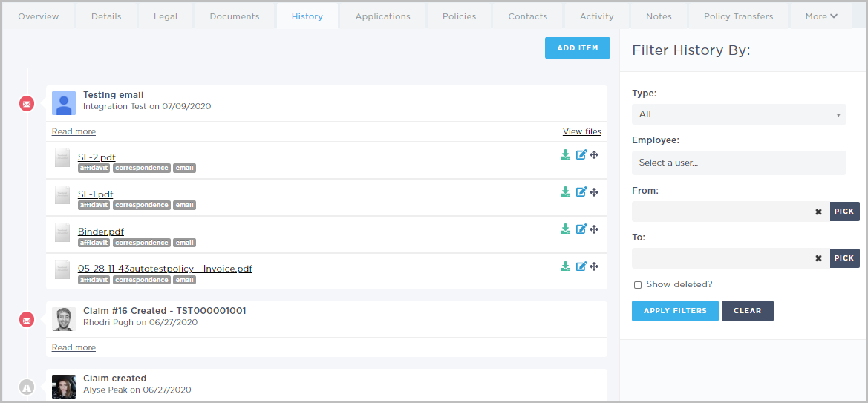The height and width of the screenshot is (403, 868).
Task: Download the SL-2.pdf file
Action: [565, 154]
